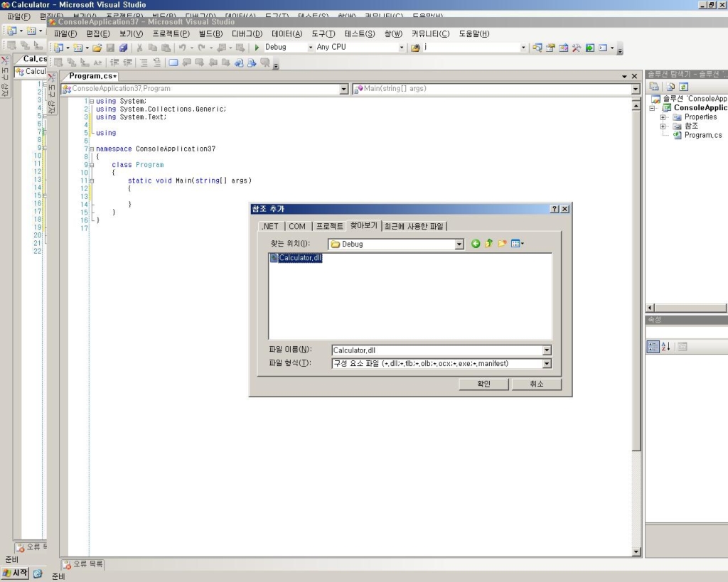Open the view menu icon in dialog
This screenshot has width=728, height=582.
(517, 244)
